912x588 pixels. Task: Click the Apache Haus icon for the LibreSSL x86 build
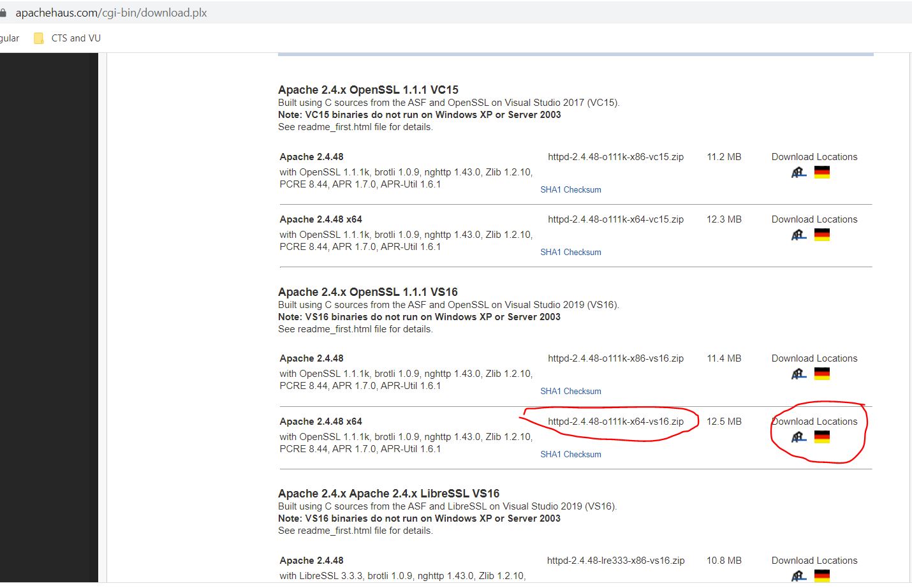tap(798, 576)
